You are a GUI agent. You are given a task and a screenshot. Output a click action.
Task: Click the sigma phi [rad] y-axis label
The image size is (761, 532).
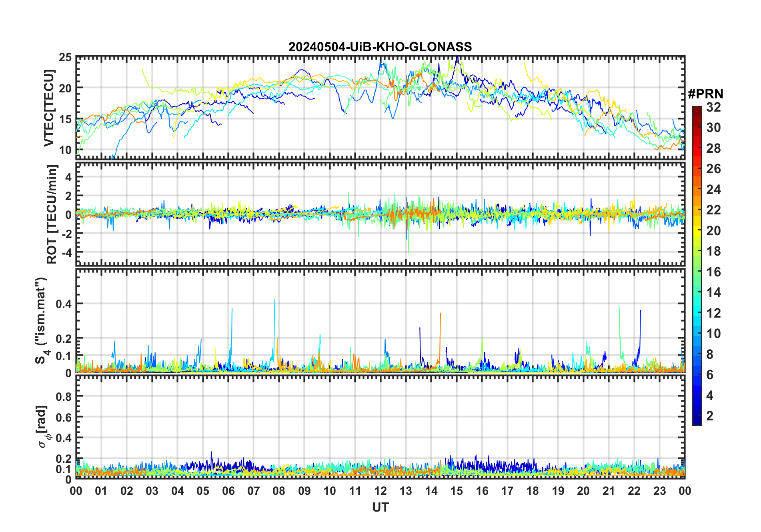[42, 426]
